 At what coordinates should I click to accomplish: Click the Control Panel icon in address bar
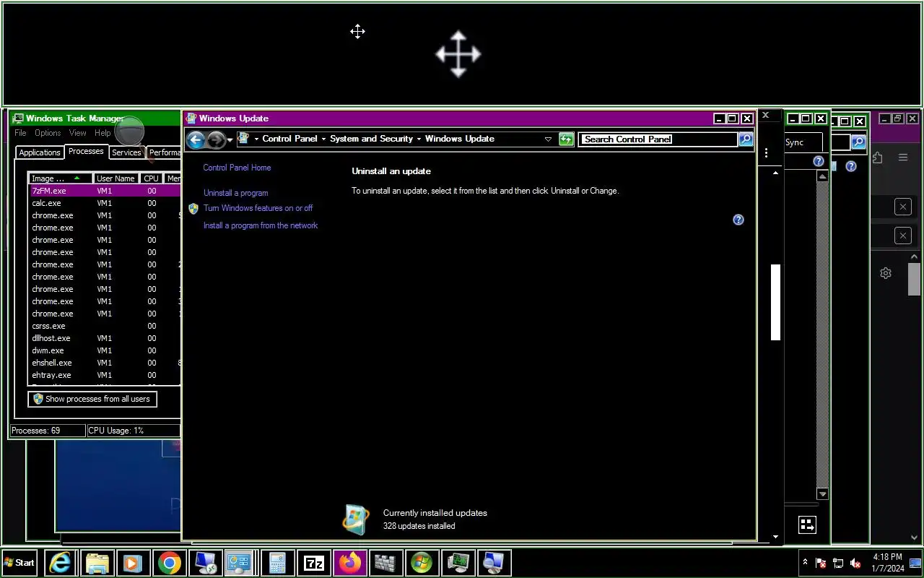click(243, 138)
